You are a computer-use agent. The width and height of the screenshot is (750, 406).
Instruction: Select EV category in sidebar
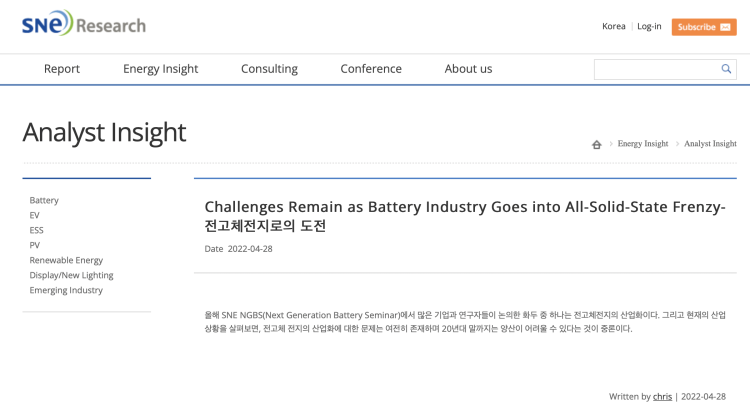tap(35, 215)
